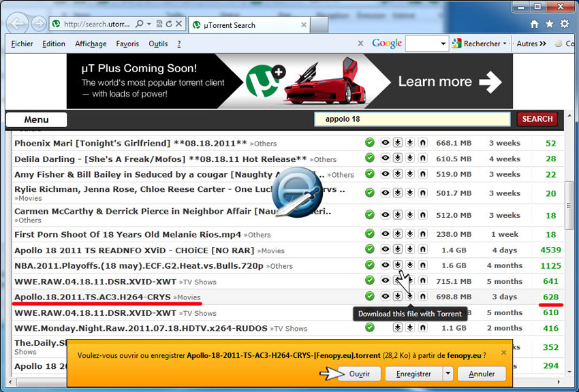
Task: Open a new blank browser tab
Action: [x=319, y=25]
